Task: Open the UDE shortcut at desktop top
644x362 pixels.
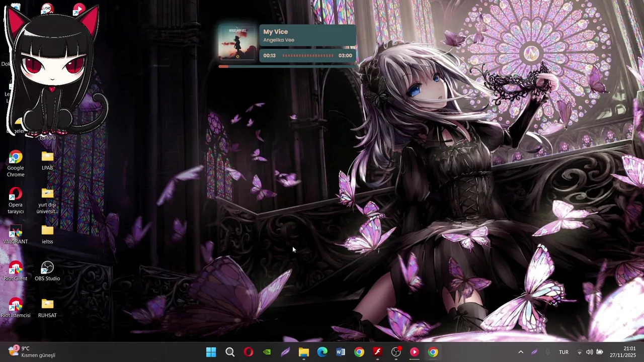Action: pos(47,9)
